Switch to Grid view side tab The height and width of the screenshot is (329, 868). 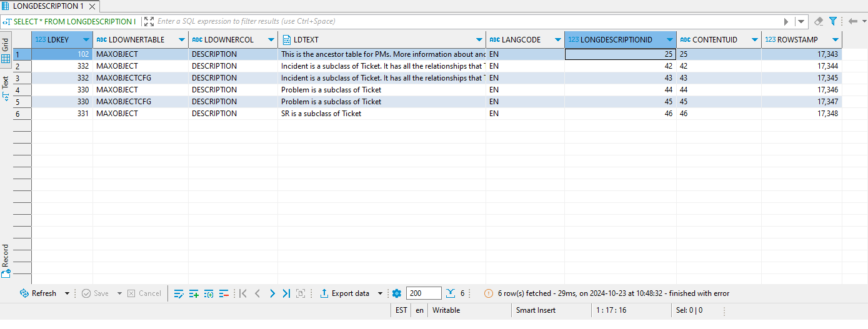coord(6,52)
